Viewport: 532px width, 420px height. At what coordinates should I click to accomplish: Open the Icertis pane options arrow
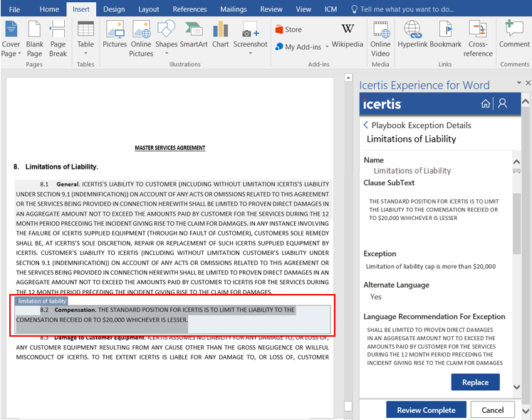pyautogui.click(x=518, y=84)
